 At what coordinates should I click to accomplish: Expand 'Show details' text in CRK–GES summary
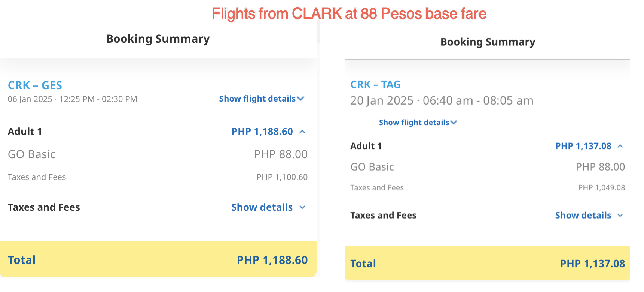(x=262, y=207)
